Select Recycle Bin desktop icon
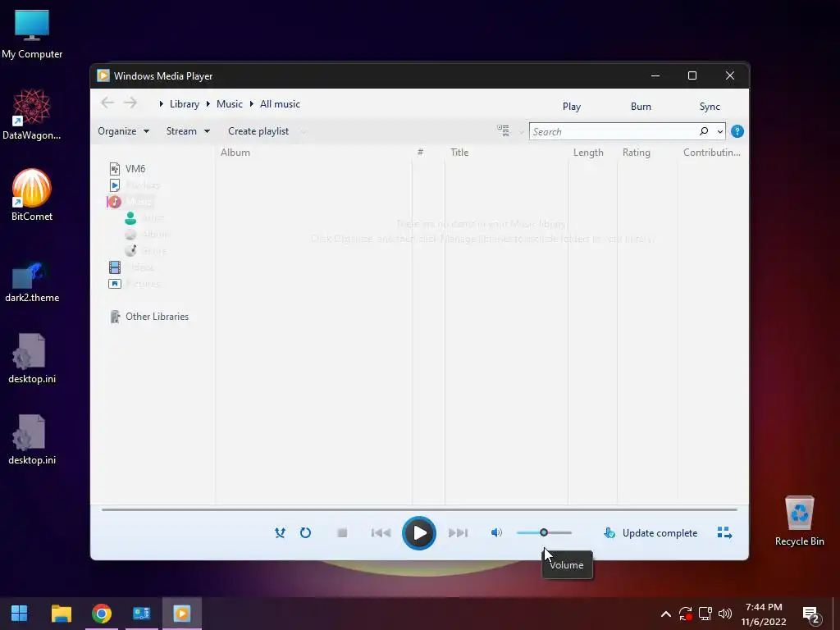 pyautogui.click(x=799, y=521)
